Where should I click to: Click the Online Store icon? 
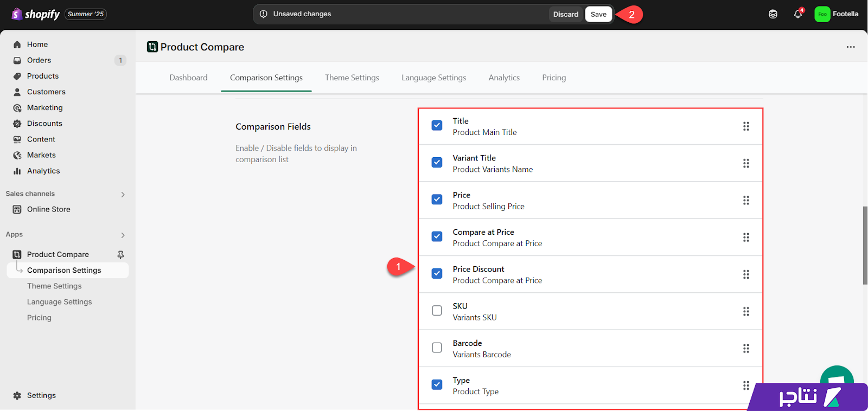point(17,209)
